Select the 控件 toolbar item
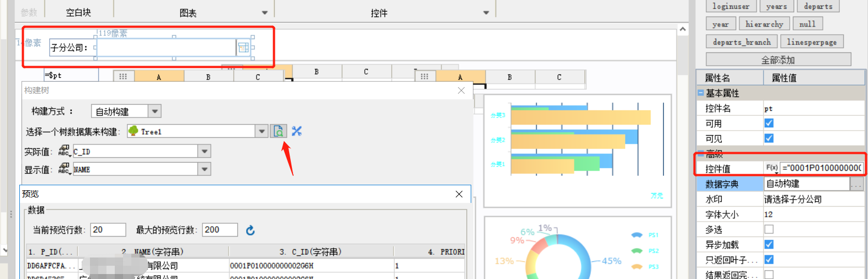Screen dimensions: 868x279 pos(379,13)
